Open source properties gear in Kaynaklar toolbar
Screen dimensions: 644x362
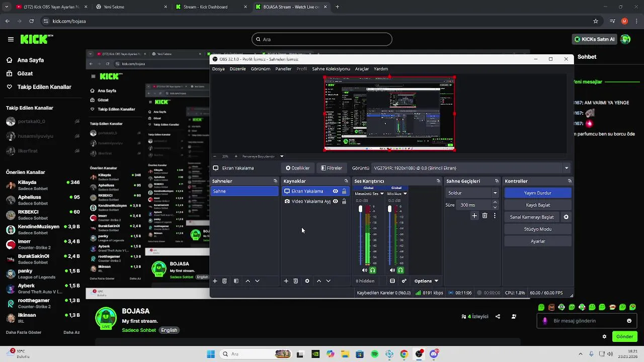coord(307,281)
